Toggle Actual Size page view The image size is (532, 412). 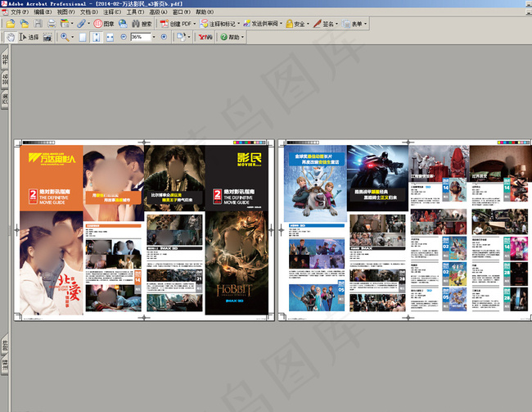tap(83, 37)
